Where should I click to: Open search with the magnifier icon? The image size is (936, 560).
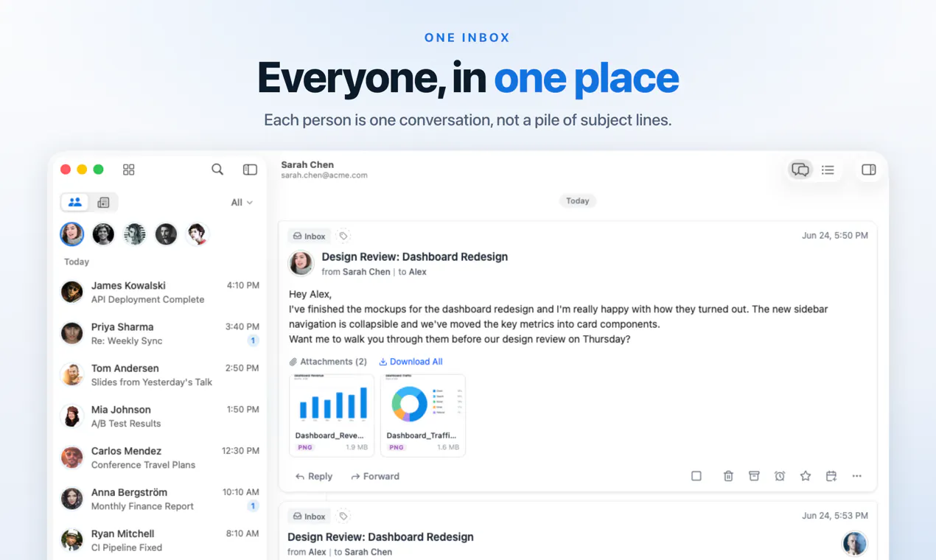click(217, 169)
